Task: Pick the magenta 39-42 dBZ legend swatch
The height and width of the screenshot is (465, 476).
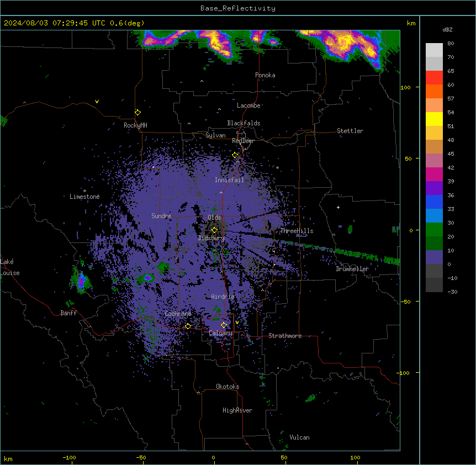Action: pyautogui.click(x=434, y=174)
